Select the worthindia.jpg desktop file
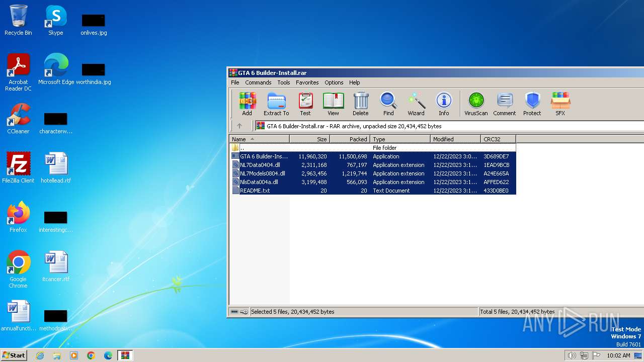The width and height of the screenshot is (644, 362). [94, 73]
